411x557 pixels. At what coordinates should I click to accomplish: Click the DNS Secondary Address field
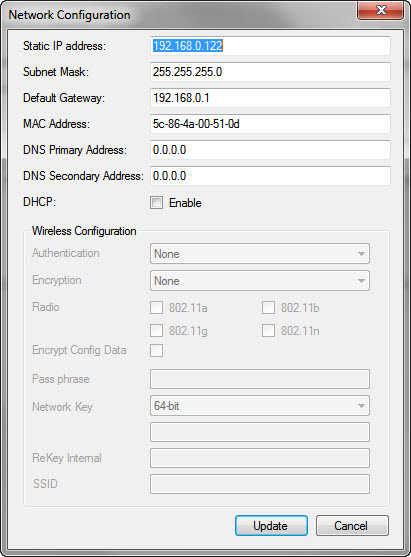270,176
